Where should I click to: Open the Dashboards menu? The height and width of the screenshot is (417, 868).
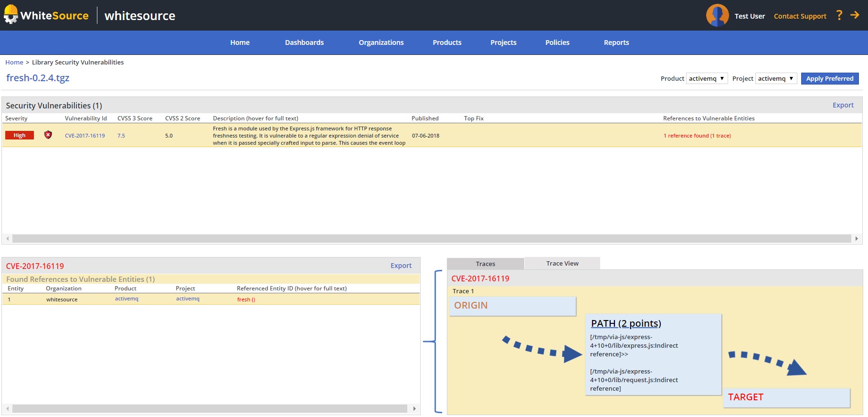304,43
